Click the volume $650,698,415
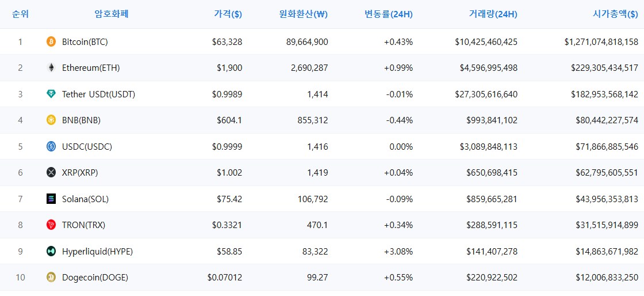 pos(492,173)
